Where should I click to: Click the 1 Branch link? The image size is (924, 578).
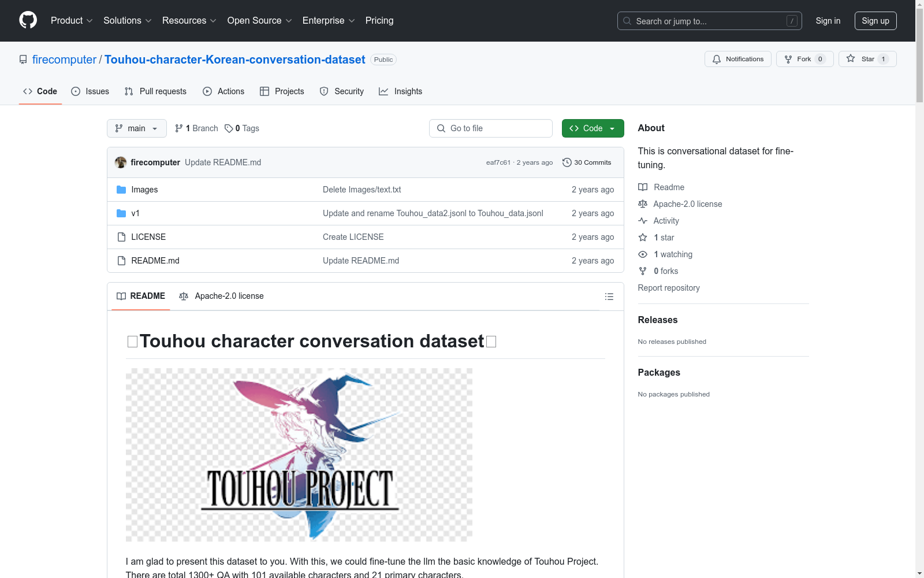coord(196,128)
